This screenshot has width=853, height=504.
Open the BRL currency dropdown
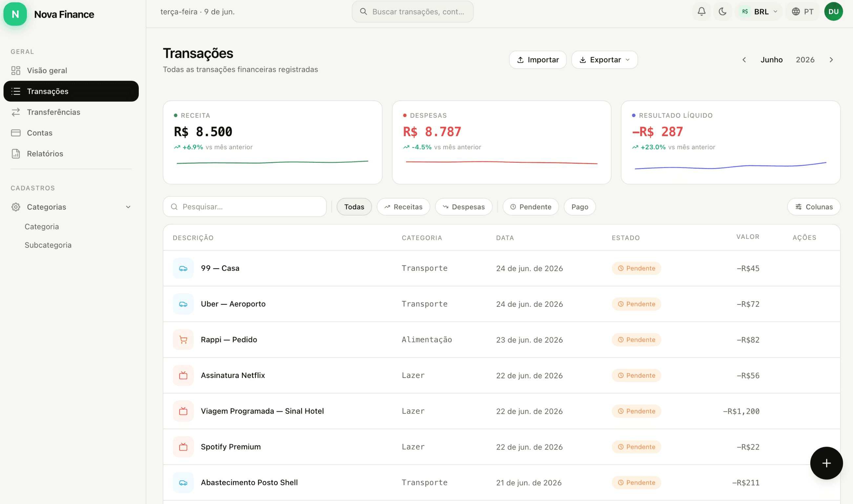click(x=759, y=11)
